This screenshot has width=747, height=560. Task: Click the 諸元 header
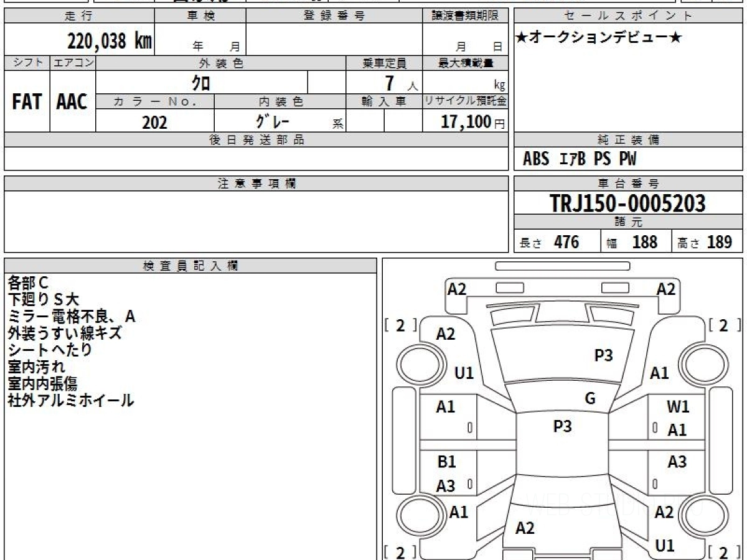[x=629, y=222]
